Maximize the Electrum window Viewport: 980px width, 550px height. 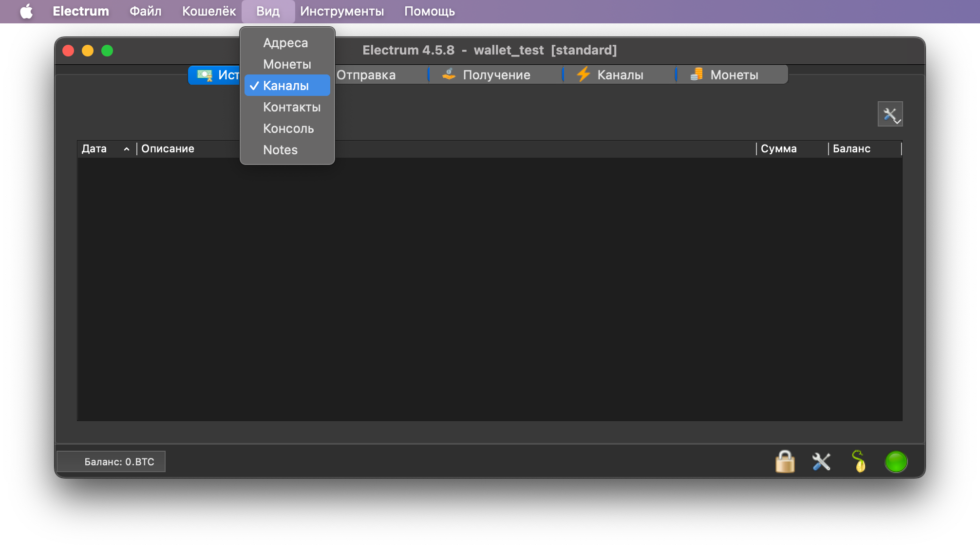click(x=107, y=51)
